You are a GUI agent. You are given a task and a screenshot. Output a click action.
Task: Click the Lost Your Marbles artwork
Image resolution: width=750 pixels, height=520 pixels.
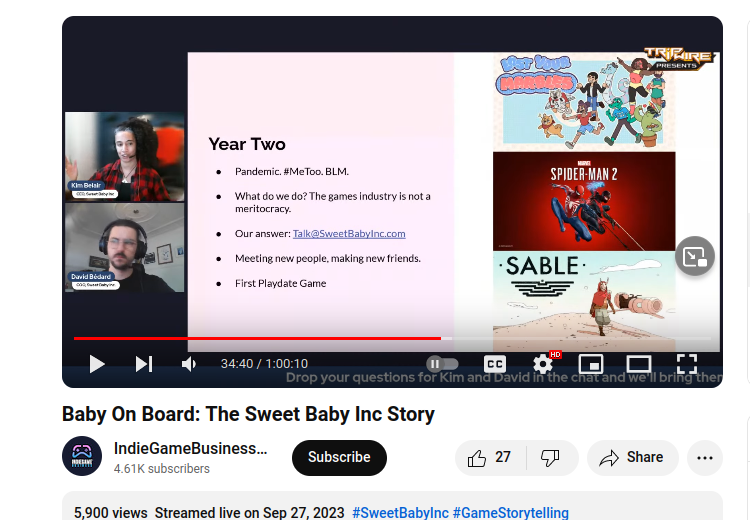pos(584,102)
